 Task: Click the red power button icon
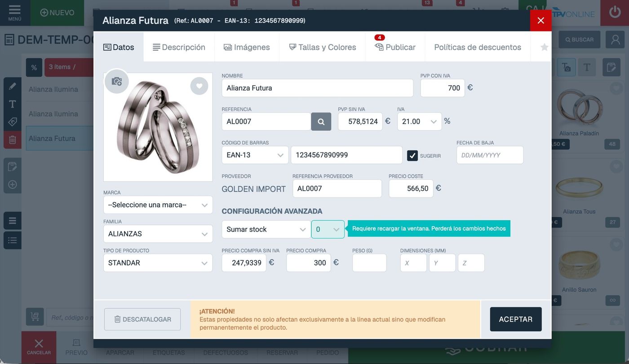tap(615, 13)
